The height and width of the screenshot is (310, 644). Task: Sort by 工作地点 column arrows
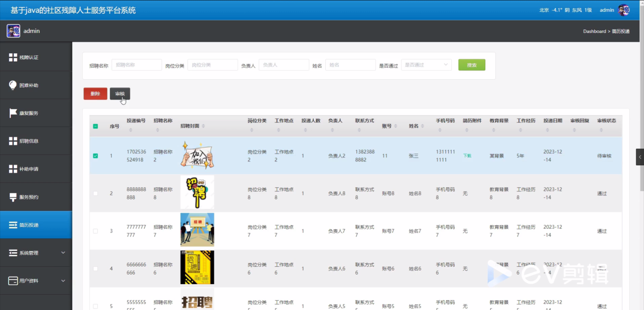[x=279, y=130]
